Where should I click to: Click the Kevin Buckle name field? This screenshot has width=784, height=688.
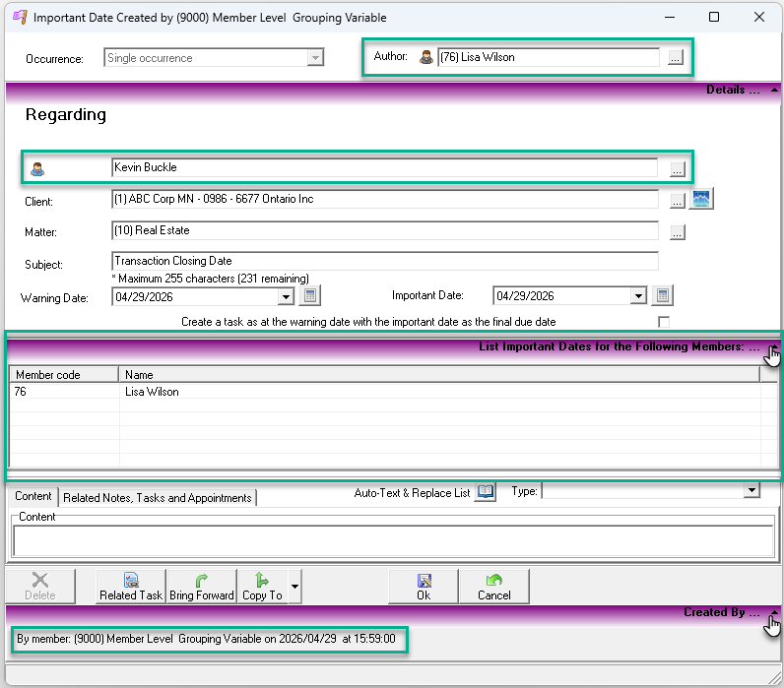tap(384, 167)
